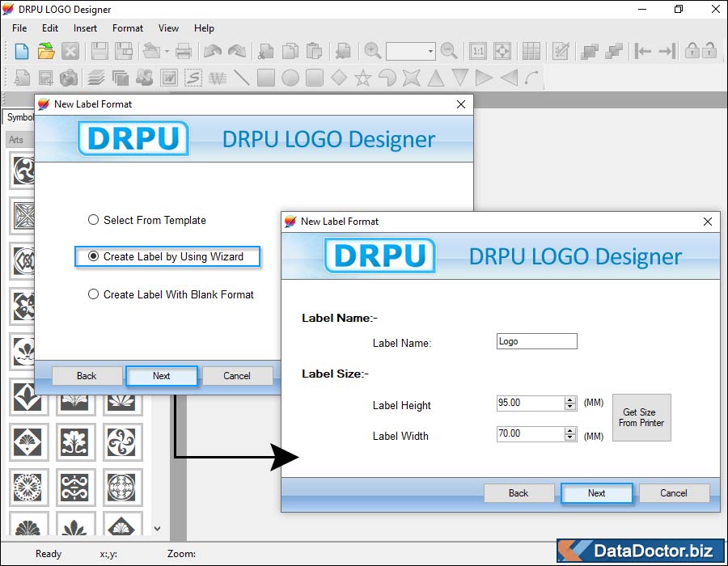Screen dimensions: 728x566
Task: Click the open padlock Unlock icon
Action: (709, 50)
